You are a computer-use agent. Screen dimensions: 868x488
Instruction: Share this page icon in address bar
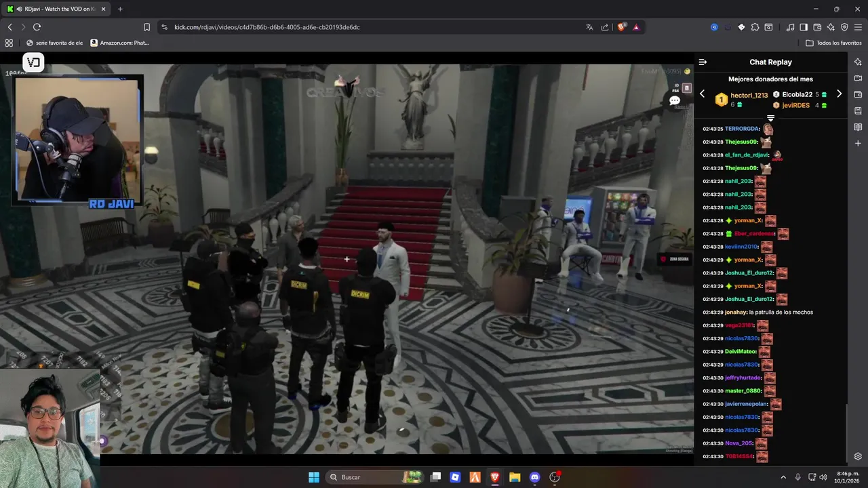click(x=605, y=27)
